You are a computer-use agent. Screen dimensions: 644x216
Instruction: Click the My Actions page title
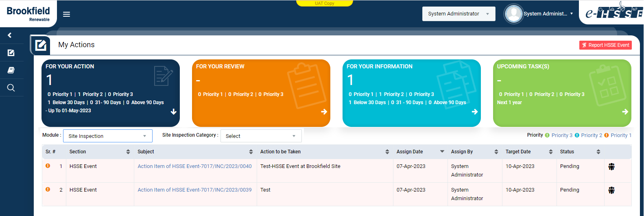pos(76,45)
